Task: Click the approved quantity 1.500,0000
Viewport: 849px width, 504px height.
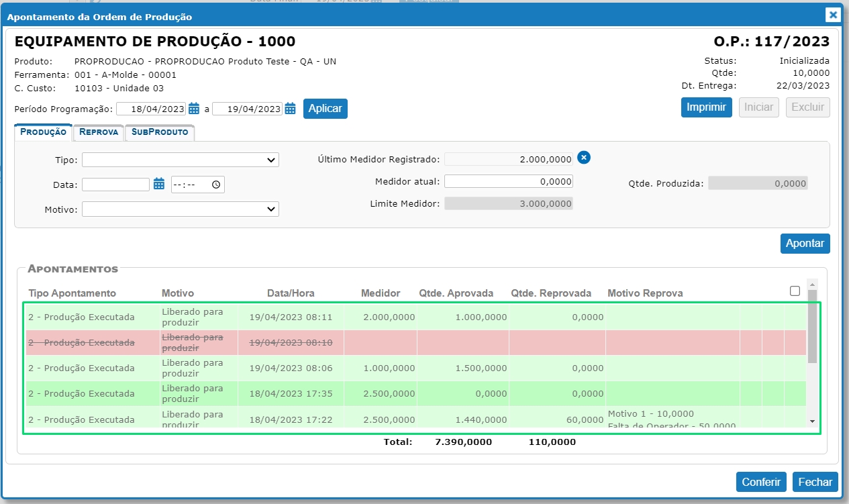Action: tap(481, 368)
